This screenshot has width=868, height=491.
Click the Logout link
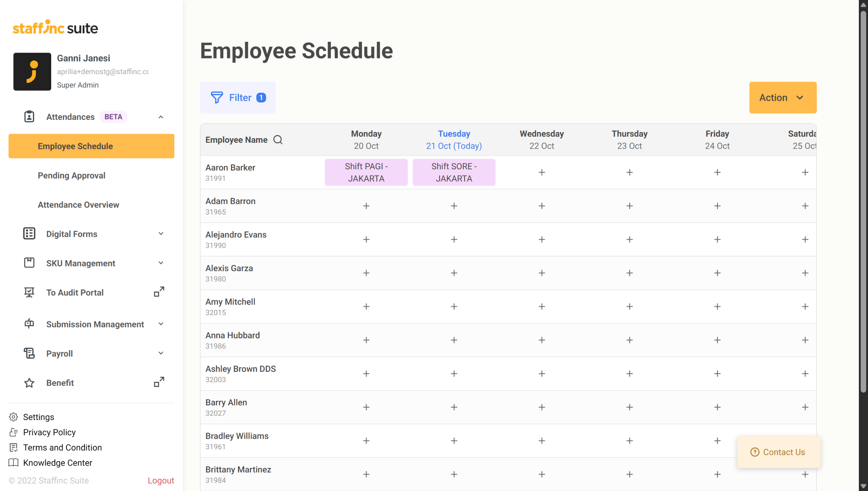point(161,480)
